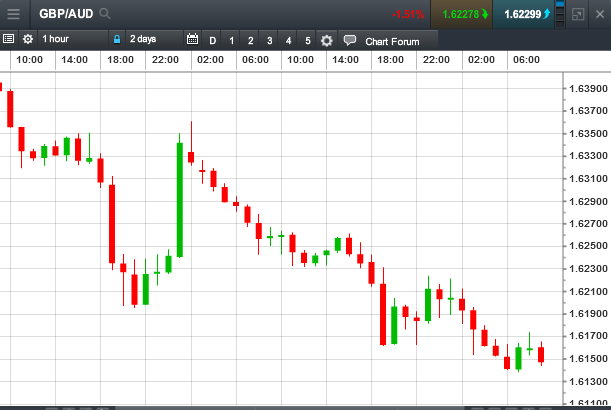
Task: Click the 1.61300 price axis label
Action: pos(588,382)
